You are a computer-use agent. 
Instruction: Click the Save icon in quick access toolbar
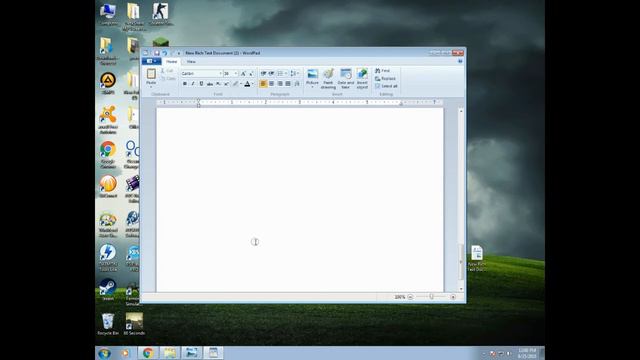tap(156, 53)
